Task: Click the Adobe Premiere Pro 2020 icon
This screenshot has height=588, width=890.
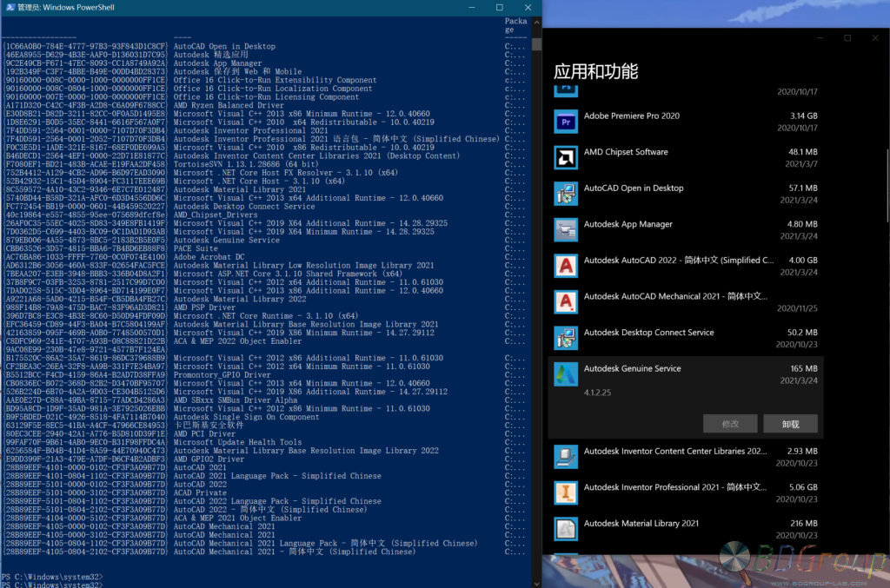Action: [x=566, y=122]
